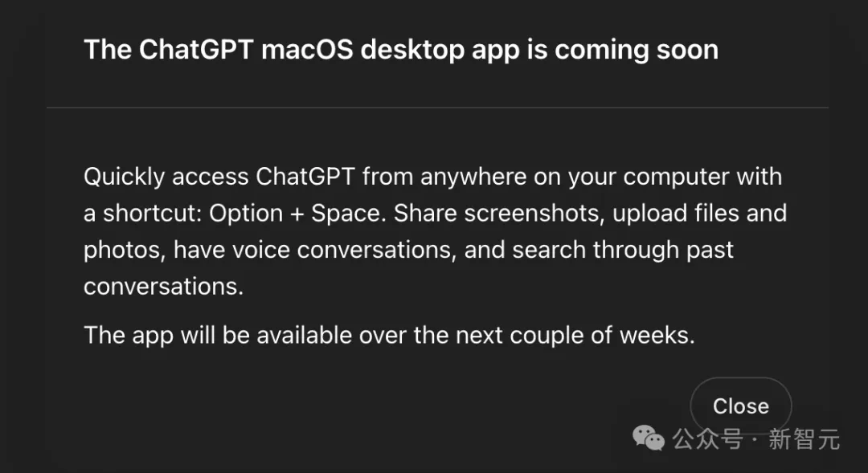Click 'Quickly access' at the paragraph start
The height and width of the screenshot is (473, 868).
tap(166, 177)
